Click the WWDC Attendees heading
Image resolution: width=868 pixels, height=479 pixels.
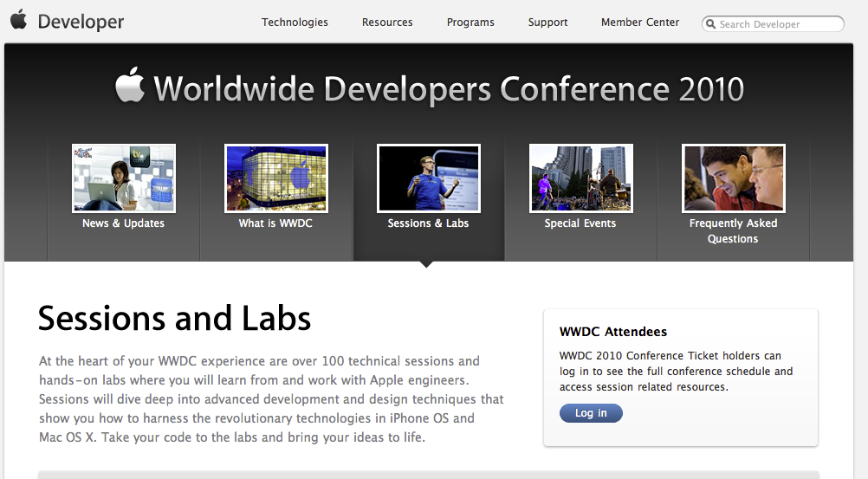click(612, 332)
